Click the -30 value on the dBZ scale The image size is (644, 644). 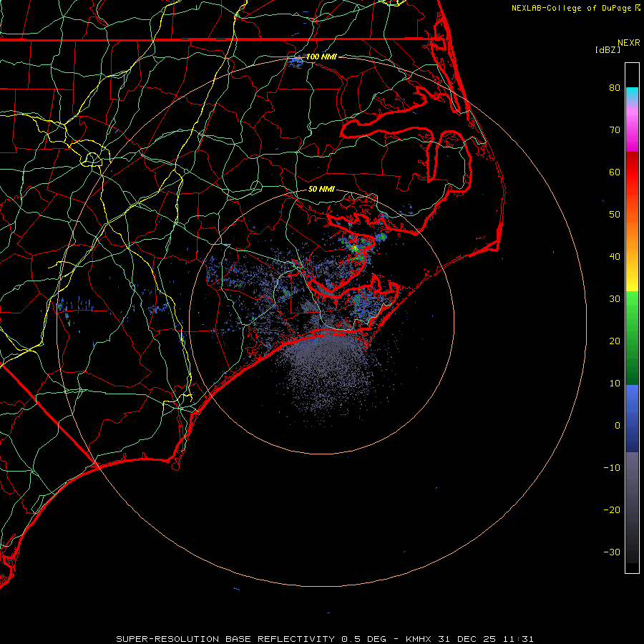(x=612, y=552)
